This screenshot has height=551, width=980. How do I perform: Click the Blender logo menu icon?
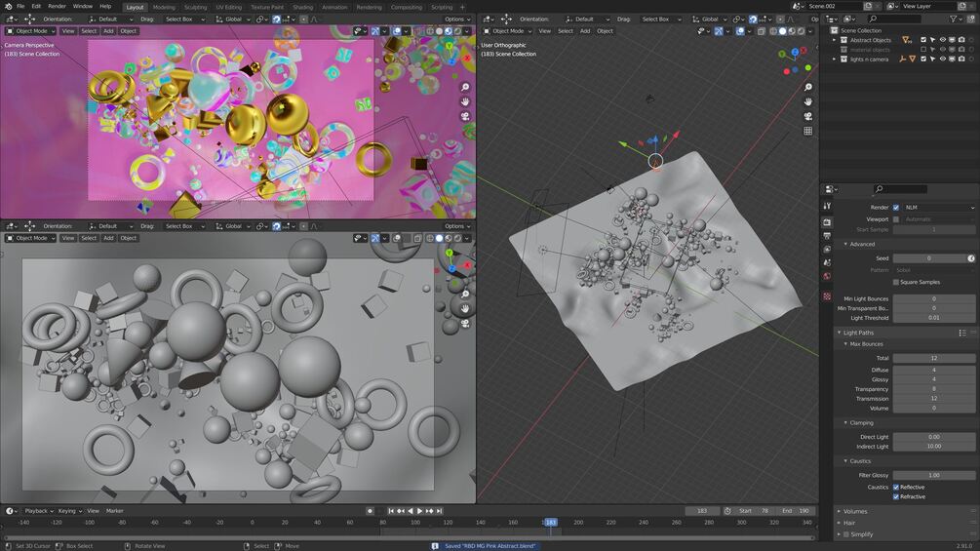[x=8, y=6]
